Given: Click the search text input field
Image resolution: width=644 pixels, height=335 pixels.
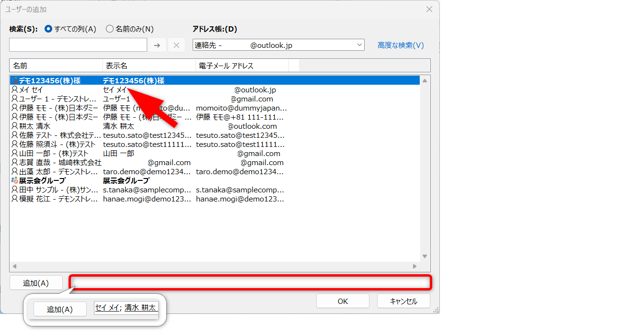Looking at the screenshot, I should point(78,45).
